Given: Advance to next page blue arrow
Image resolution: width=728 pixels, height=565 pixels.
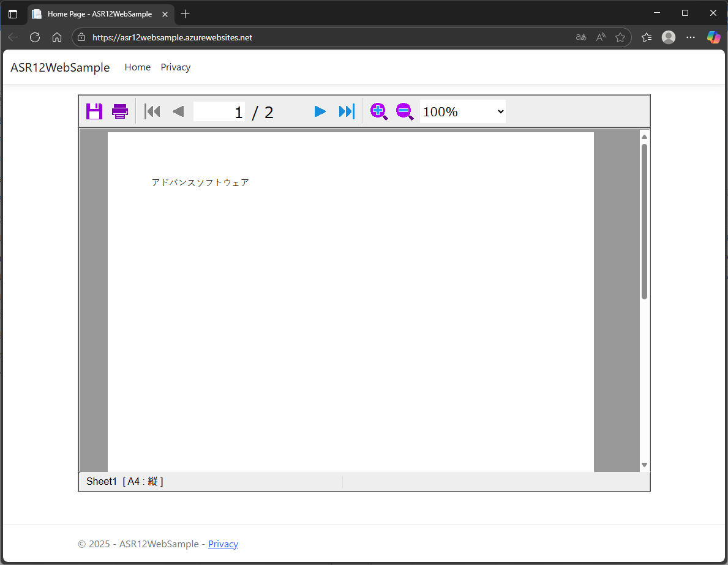Looking at the screenshot, I should pos(320,111).
